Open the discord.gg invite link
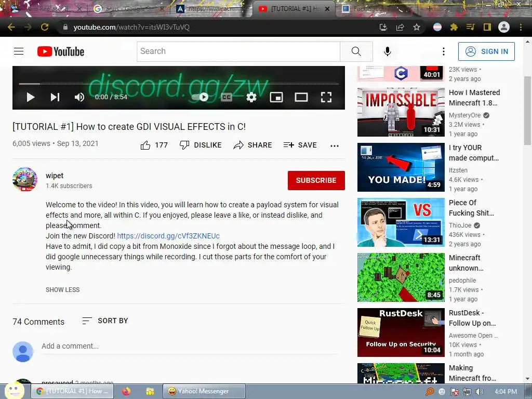Viewport: 532px width, 399px height. point(168,236)
